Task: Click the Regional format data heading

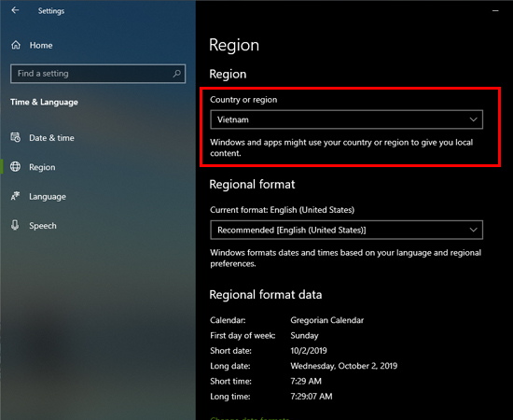Action: [266, 295]
